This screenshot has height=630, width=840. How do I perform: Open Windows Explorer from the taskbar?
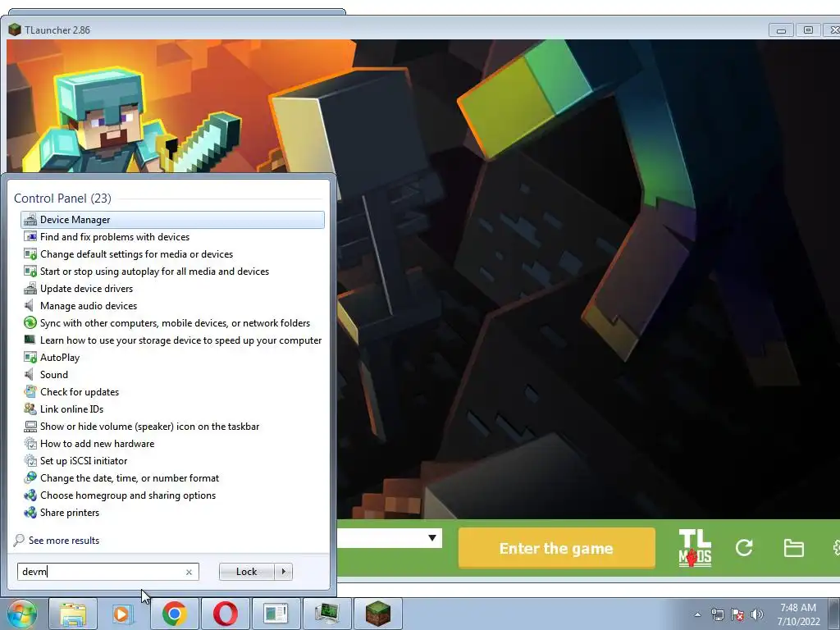point(73,614)
